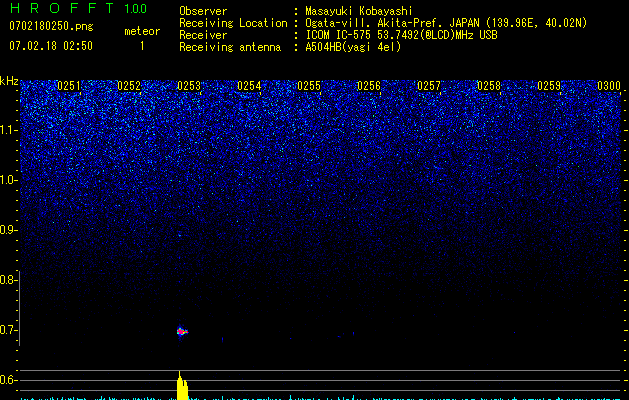This screenshot has width=629, height=400.
Task: Click the observer name Masayuki Kobayashi
Action: pyautogui.click(x=359, y=11)
